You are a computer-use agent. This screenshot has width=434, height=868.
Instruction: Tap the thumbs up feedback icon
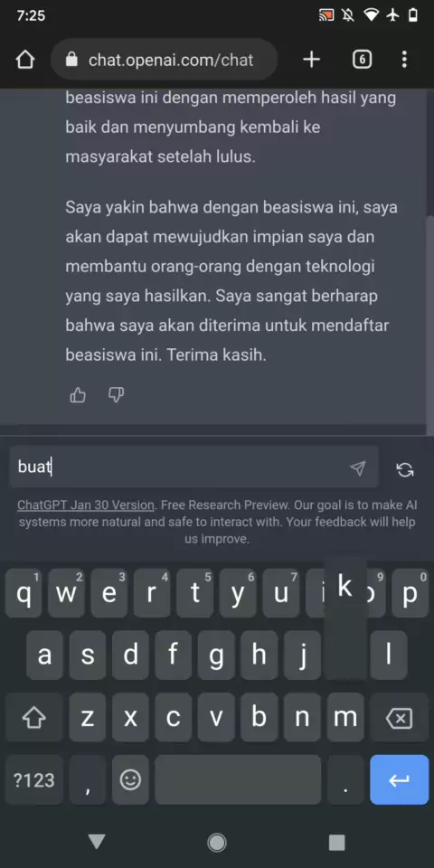(78, 395)
